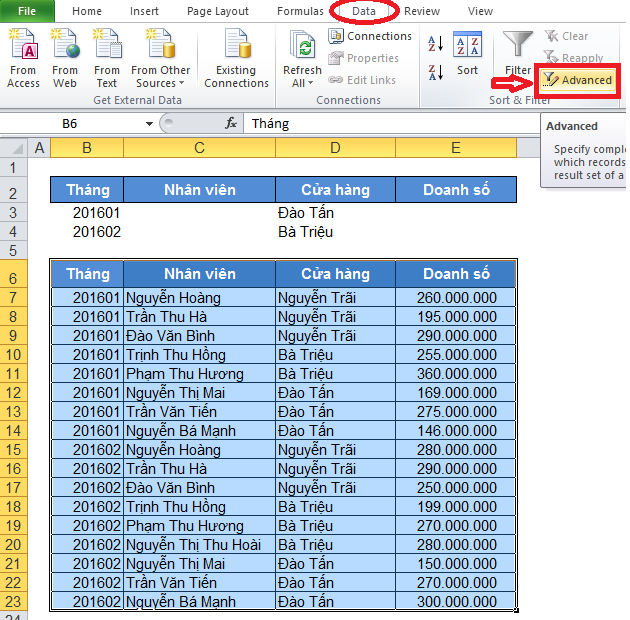630x620 pixels.
Task: Click the Advanced filter button
Action: coord(578,80)
